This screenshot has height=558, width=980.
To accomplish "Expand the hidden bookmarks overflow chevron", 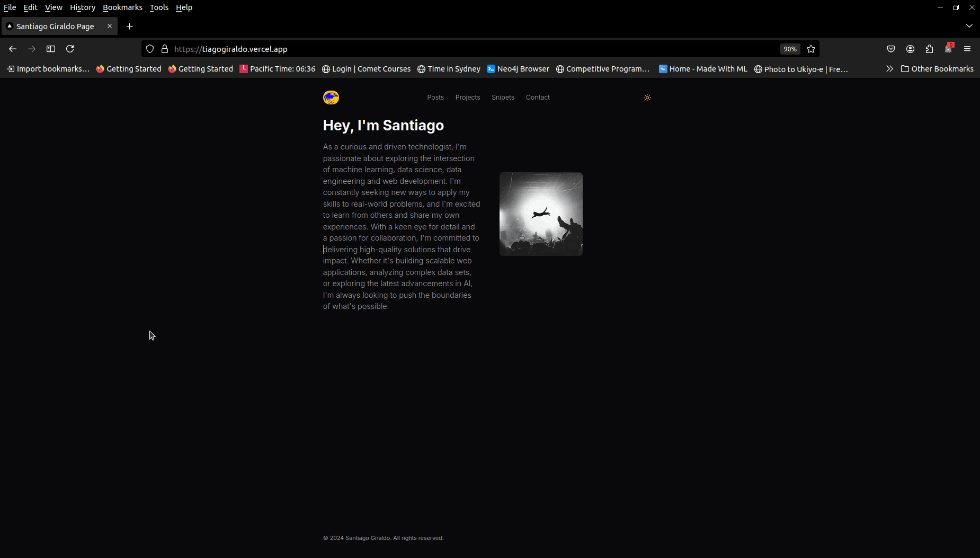I will [x=889, y=68].
